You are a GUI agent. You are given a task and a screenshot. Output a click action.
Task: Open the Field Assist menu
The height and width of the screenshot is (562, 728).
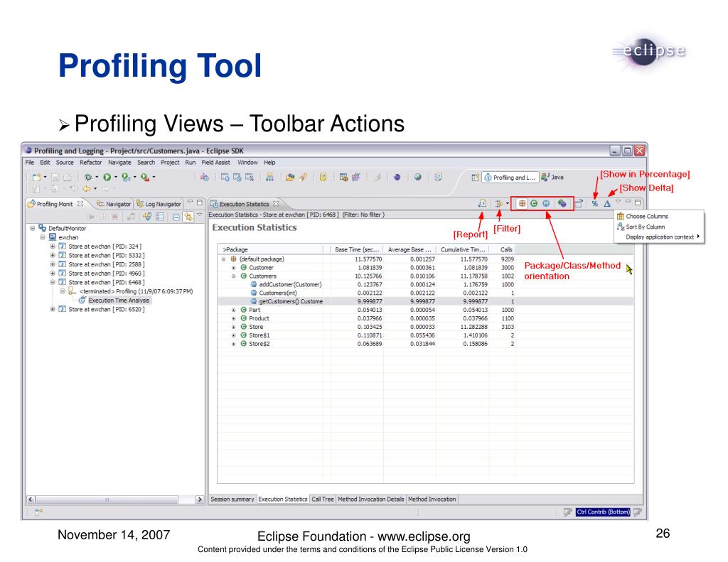(x=216, y=163)
